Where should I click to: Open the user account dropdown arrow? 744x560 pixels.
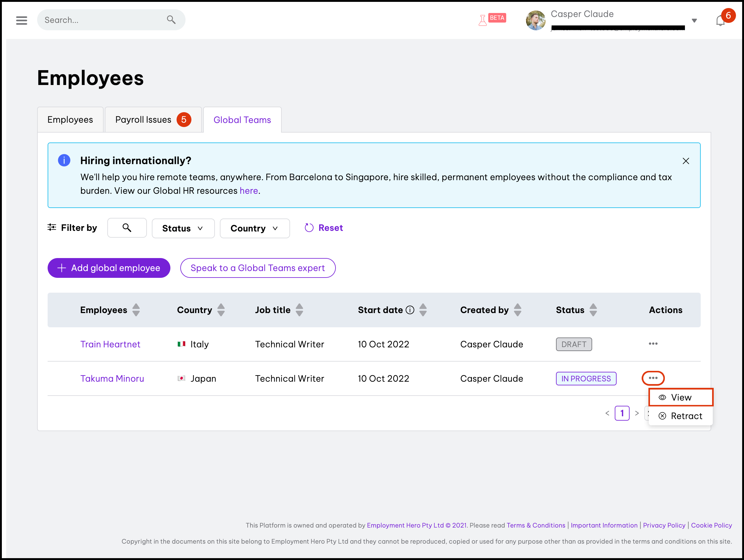point(694,20)
